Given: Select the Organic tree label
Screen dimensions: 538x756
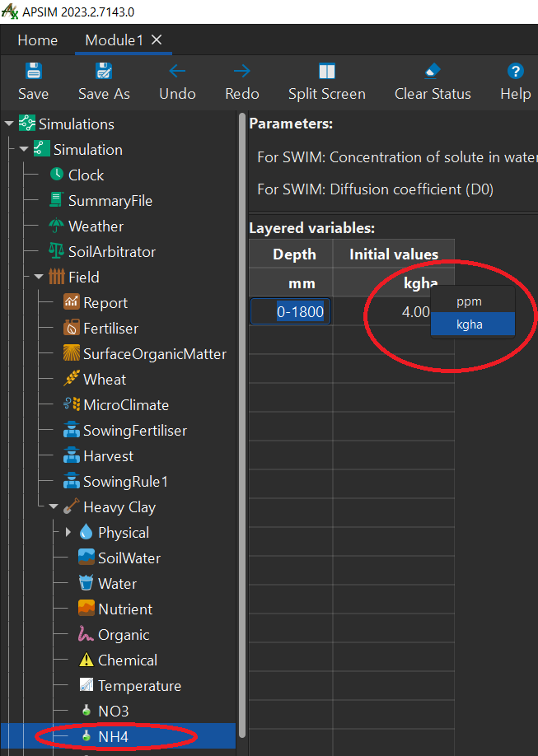Looking at the screenshot, I should click(124, 635).
